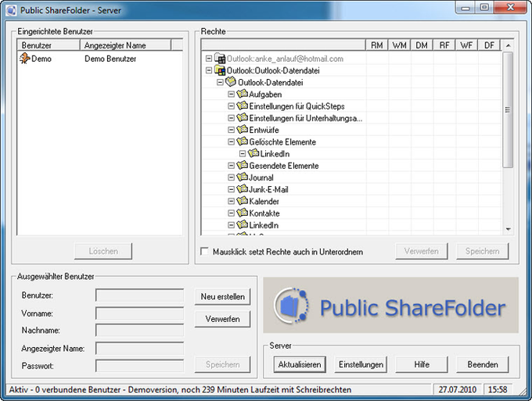Focus the Benutzer input field

tap(140, 295)
